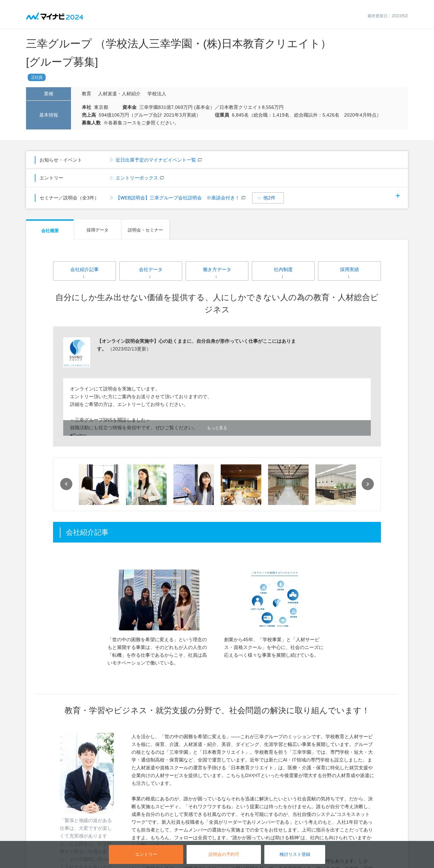Viewport: 434px width, 868px height.
Task: Click the SANKO GROUP logo image
Action: click(x=77, y=352)
